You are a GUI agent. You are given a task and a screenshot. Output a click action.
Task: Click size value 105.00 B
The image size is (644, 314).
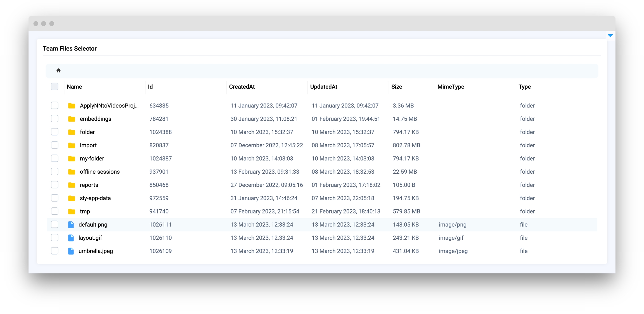click(404, 185)
